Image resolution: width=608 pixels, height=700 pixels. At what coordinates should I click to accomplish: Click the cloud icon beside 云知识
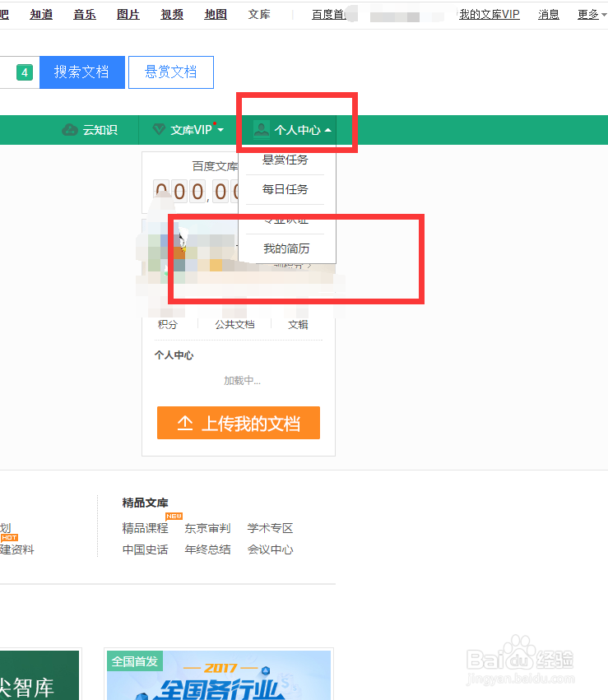[x=70, y=130]
